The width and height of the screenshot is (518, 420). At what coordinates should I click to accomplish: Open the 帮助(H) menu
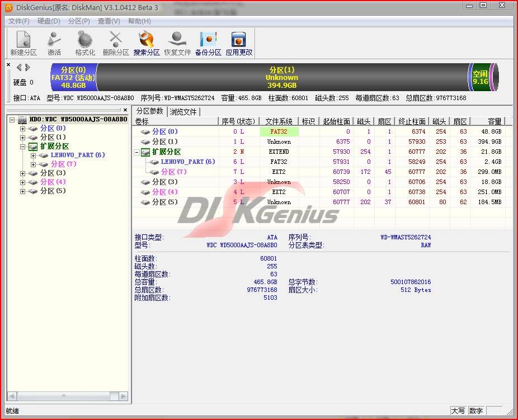tap(139, 21)
